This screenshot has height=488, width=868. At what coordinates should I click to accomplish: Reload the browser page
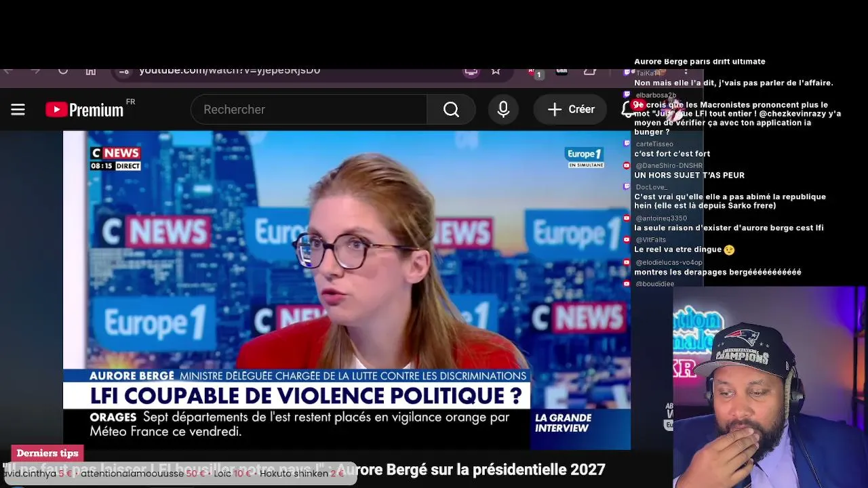(x=63, y=70)
